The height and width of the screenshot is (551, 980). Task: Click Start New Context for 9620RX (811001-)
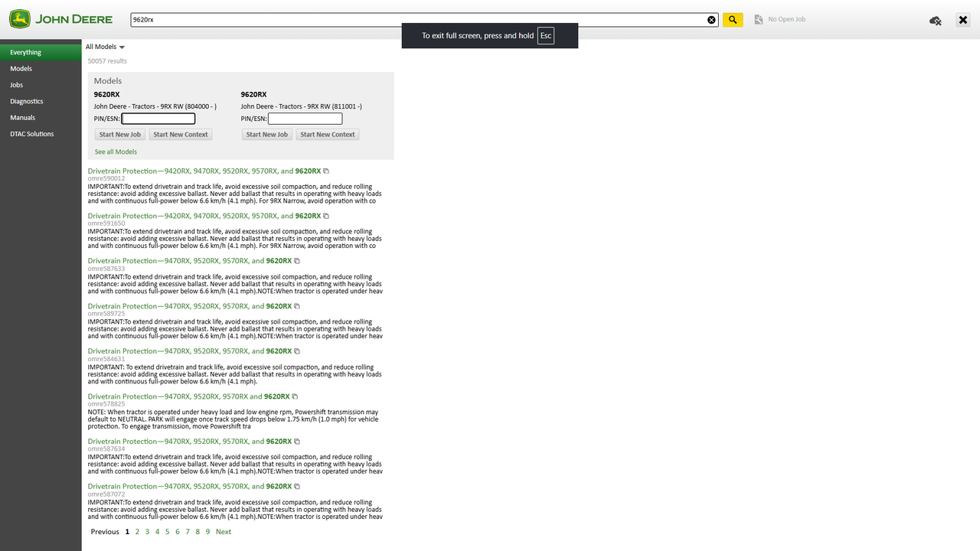[328, 134]
